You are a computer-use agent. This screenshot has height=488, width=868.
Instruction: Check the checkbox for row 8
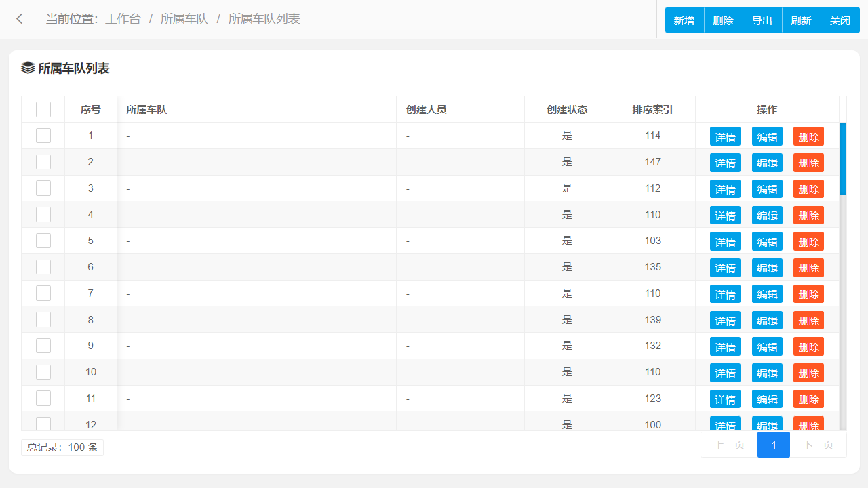[x=43, y=320]
